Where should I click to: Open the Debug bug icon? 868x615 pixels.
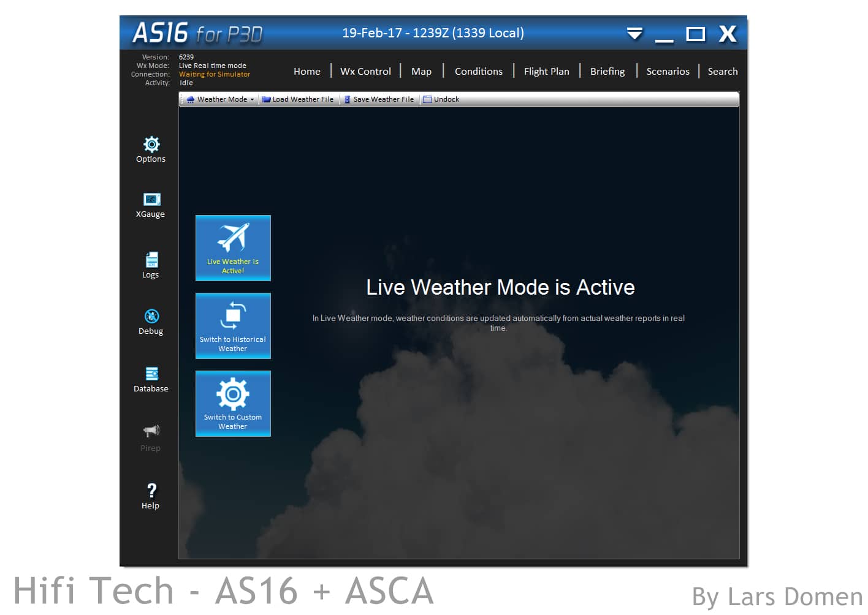[151, 316]
